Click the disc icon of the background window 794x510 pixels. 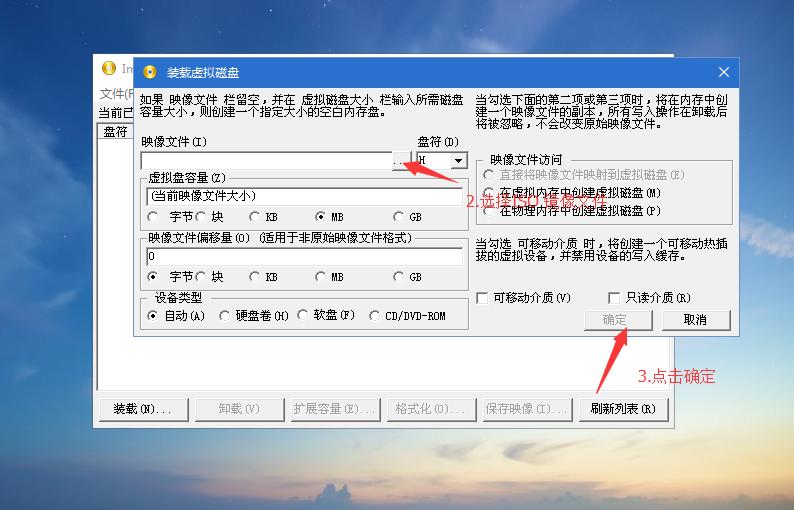[109, 68]
